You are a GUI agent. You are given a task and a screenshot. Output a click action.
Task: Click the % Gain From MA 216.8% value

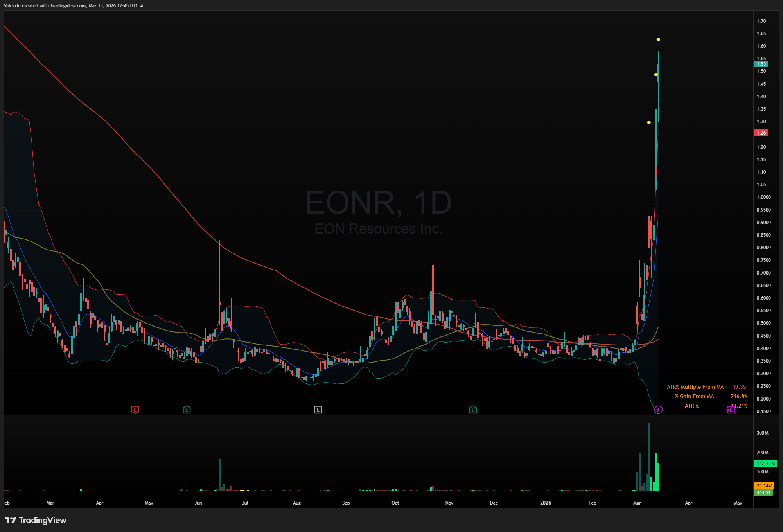[738, 396]
